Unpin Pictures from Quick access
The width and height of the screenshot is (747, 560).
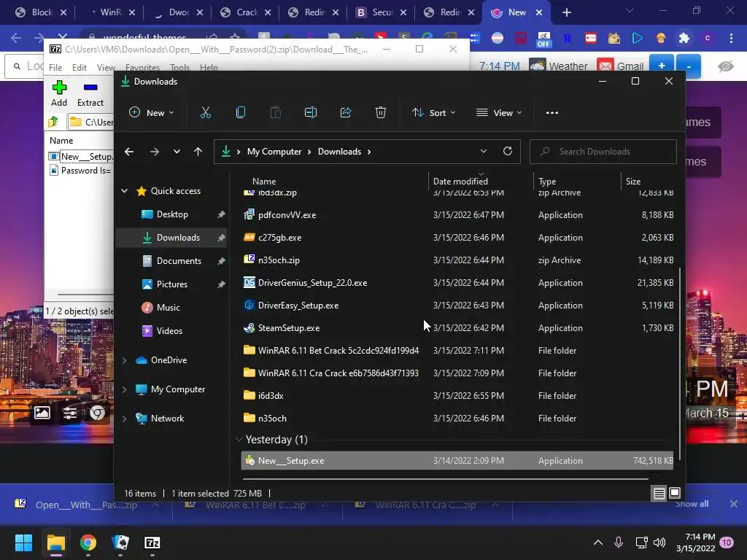coord(221,284)
